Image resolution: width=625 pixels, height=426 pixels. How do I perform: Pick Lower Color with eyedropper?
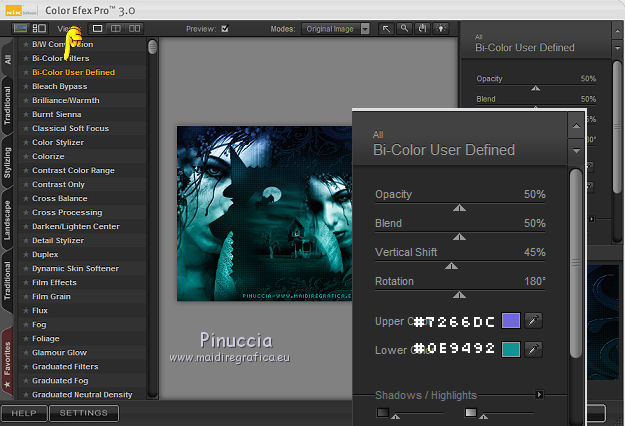point(534,349)
